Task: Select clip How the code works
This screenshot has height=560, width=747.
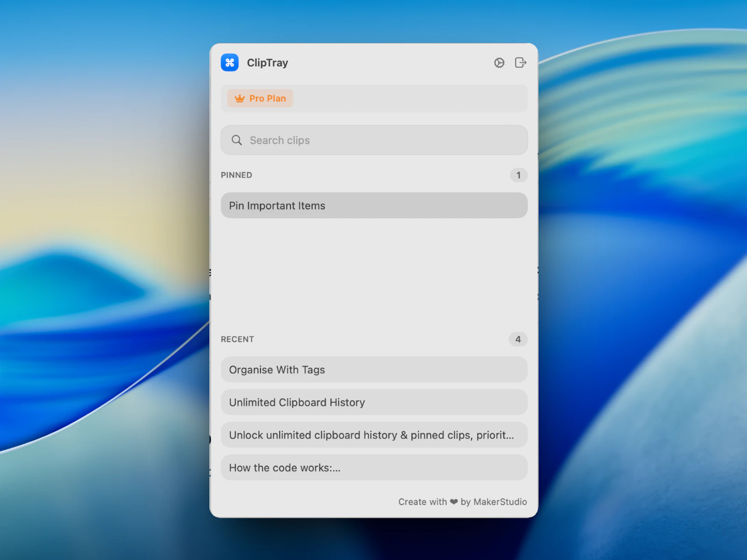Action: click(x=374, y=468)
